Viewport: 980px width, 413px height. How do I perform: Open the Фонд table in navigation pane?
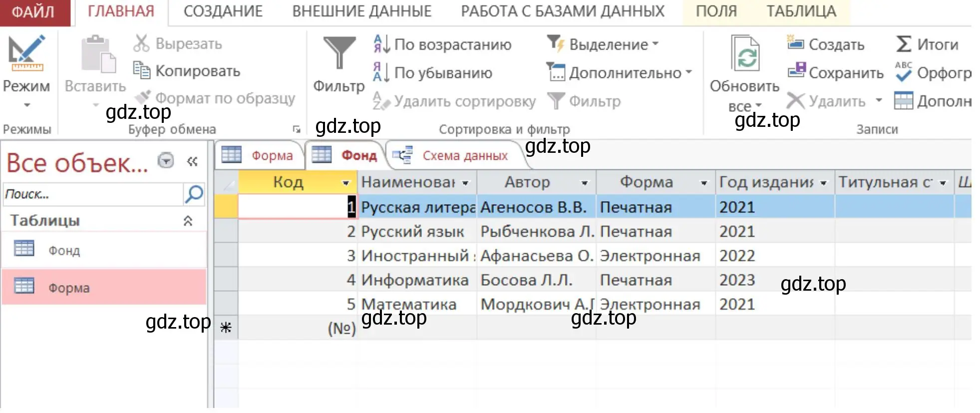[104, 250]
